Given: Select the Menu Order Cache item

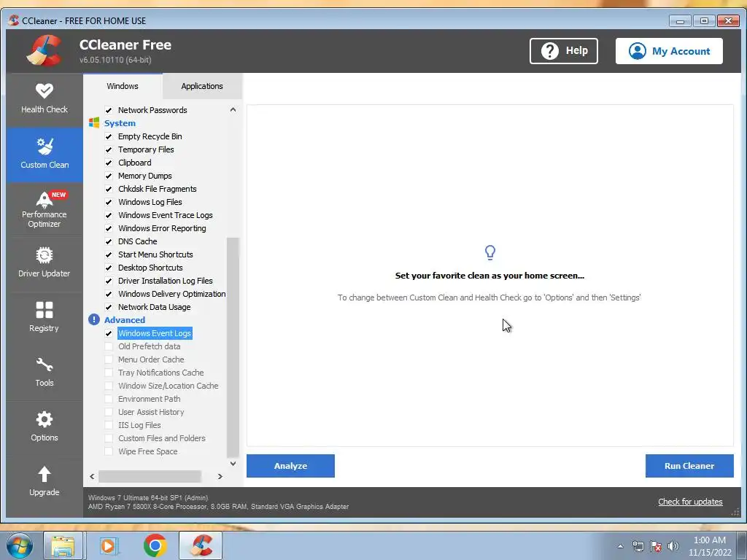Looking at the screenshot, I should point(151,359).
